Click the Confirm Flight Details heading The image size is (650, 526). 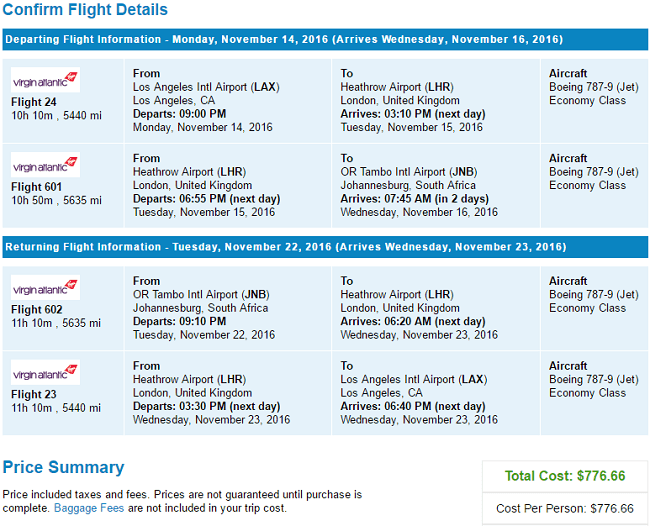click(x=85, y=10)
